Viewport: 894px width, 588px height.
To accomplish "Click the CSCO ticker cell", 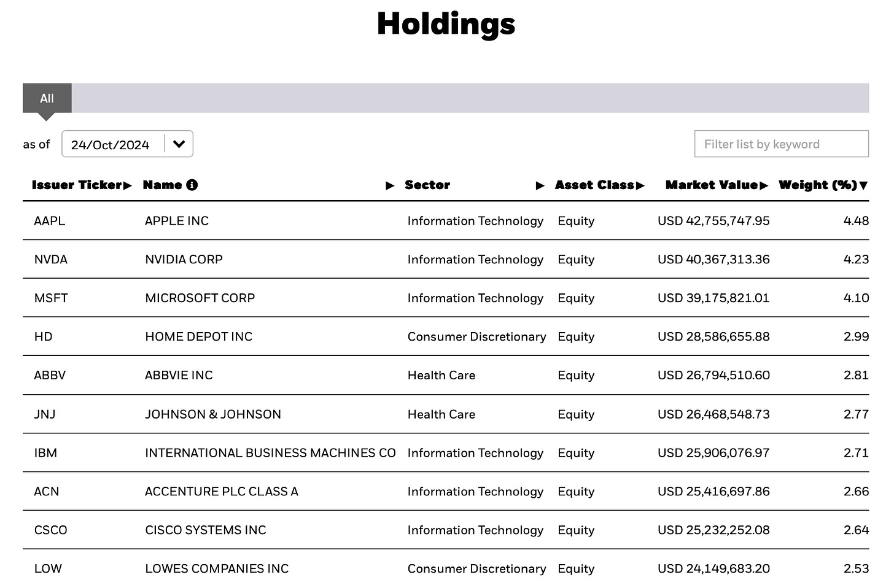I will [x=51, y=530].
